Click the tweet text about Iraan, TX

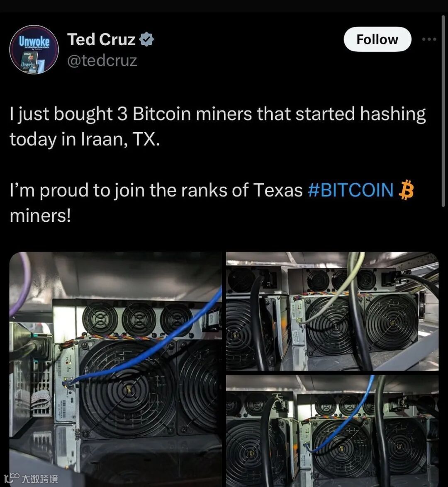pyautogui.click(x=218, y=126)
